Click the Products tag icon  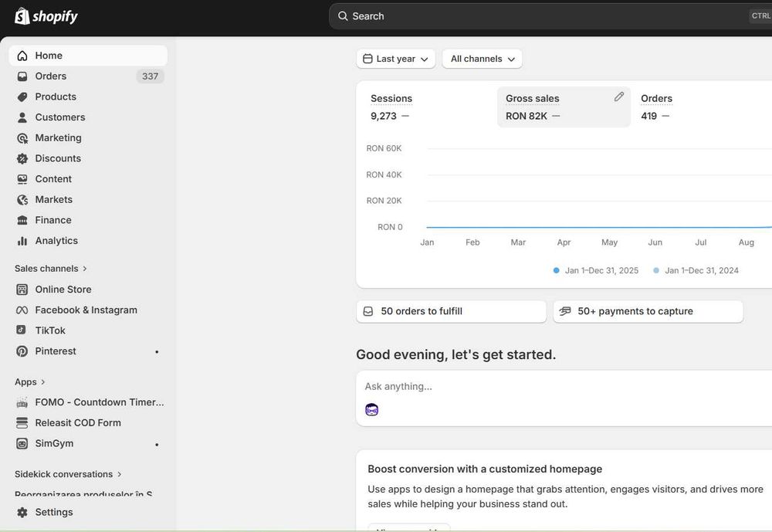[x=22, y=97]
